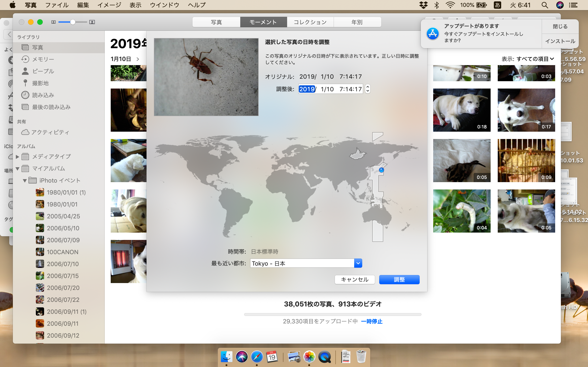Click the thumbnail size slider
The height and width of the screenshot is (367, 588).
coord(73,22)
